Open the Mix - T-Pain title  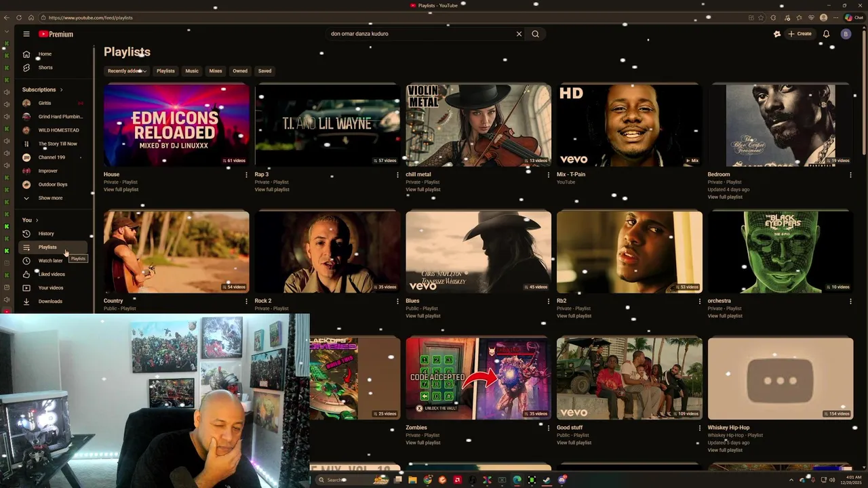coord(571,175)
